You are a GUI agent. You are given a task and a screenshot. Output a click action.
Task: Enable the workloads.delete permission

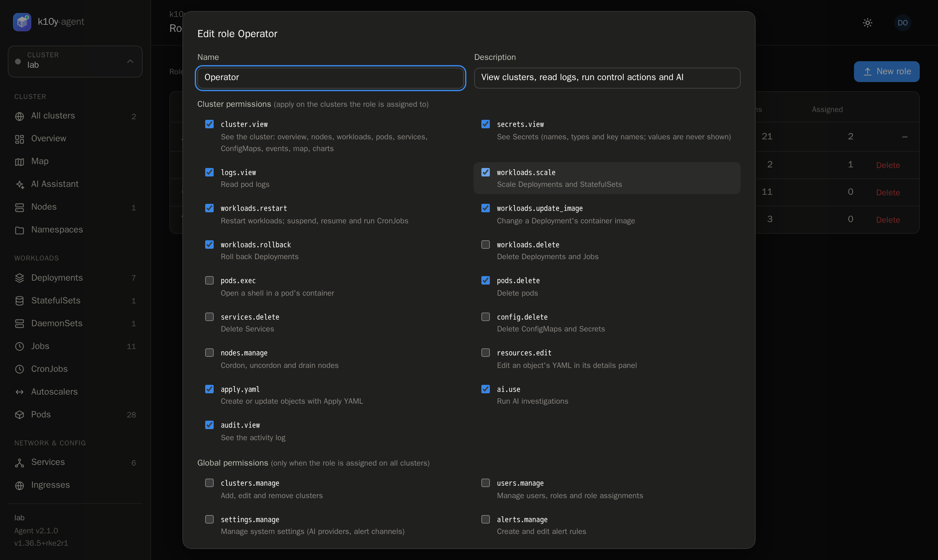485,245
